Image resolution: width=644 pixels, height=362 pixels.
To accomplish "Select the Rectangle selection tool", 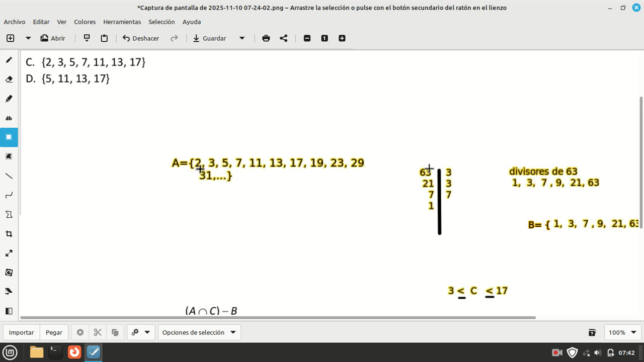I will point(9,137).
